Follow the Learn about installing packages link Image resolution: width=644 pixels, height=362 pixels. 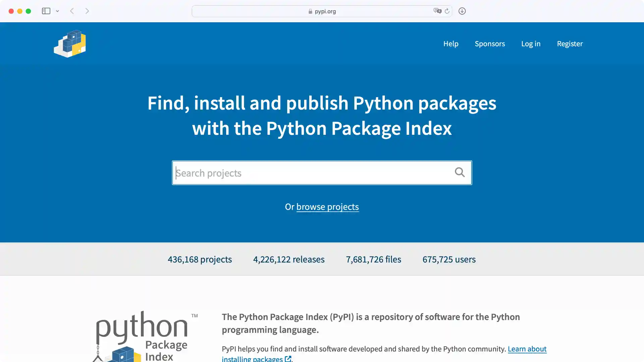(x=527, y=349)
